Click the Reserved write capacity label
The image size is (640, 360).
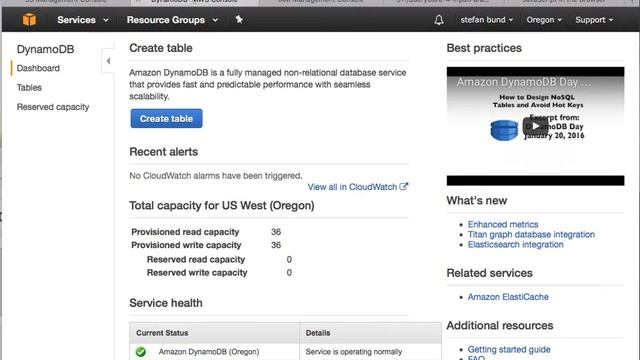click(x=197, y=273)
